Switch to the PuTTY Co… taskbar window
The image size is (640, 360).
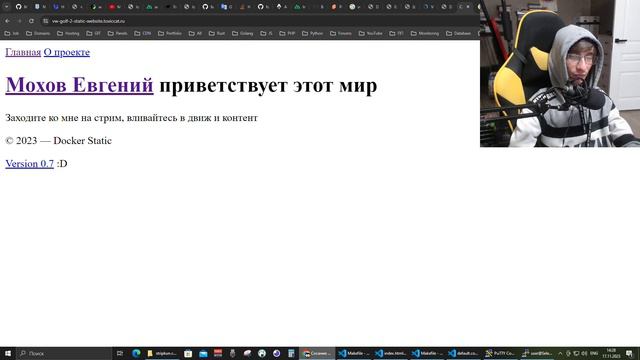point(500,353)
